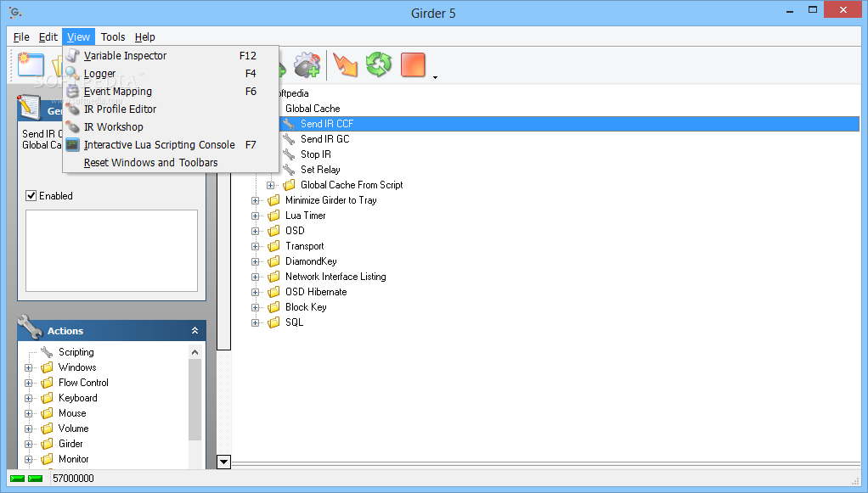The image size is (868, 493).
Task: Open Variable Inspector from View menu
Action: pos(171,55)
